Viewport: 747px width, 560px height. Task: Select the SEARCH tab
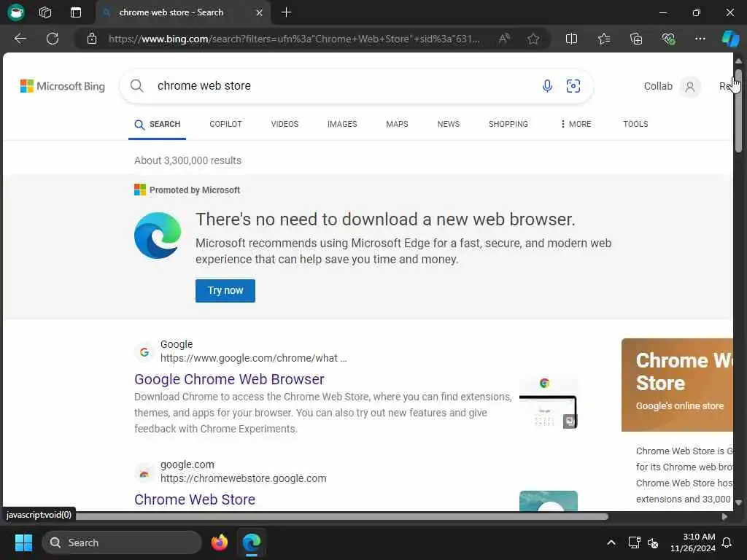pyautogui.click(x=158, y=124)
